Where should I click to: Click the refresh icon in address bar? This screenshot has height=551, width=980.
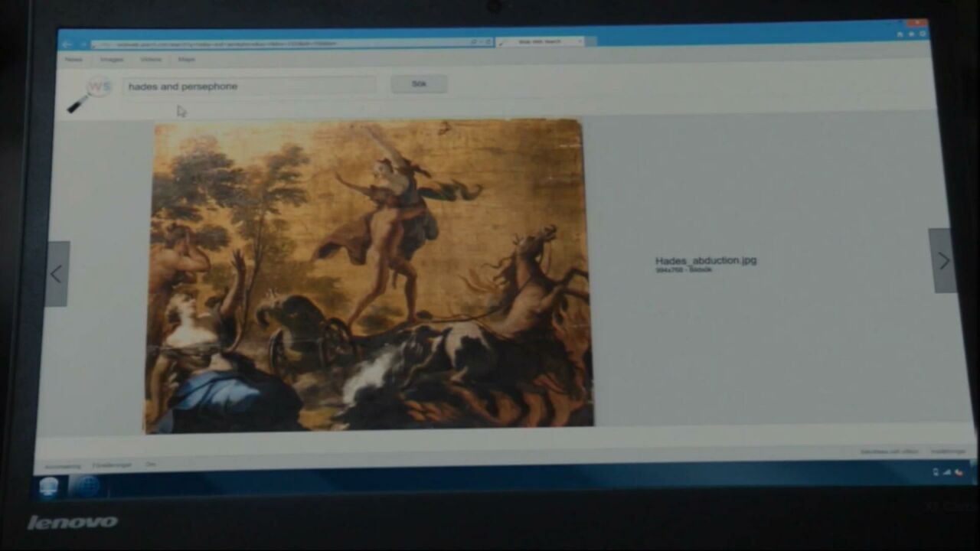coord(487,42)
